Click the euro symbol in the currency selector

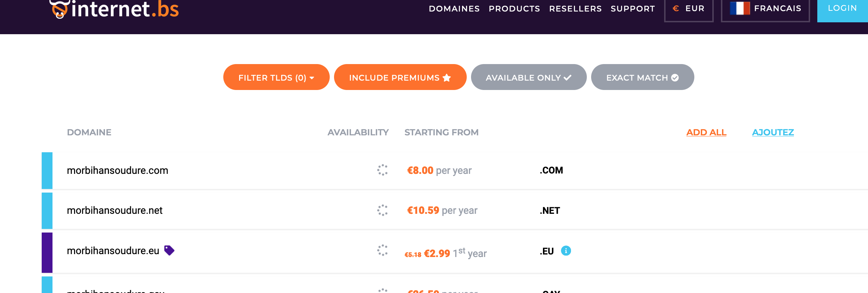676,8
